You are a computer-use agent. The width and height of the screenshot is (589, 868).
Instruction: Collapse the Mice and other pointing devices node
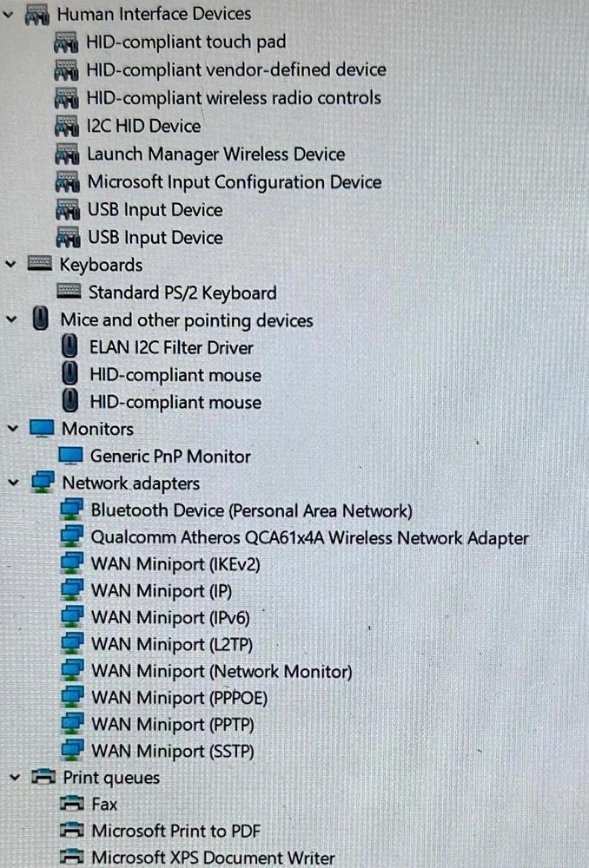point(11,319)
